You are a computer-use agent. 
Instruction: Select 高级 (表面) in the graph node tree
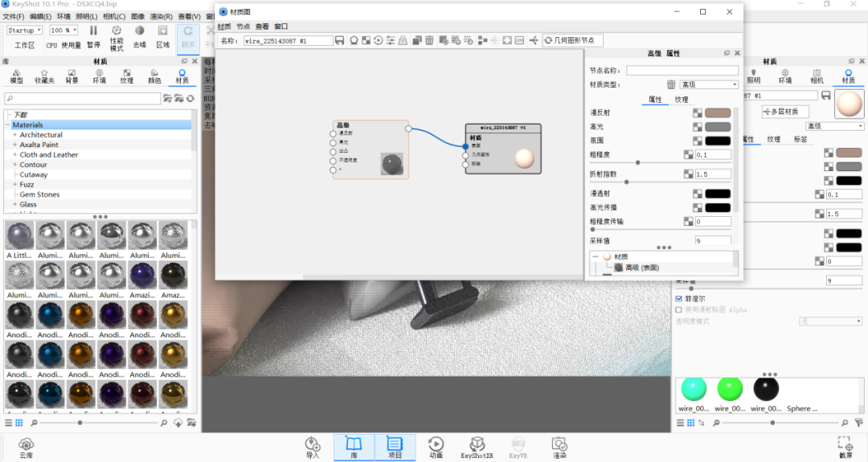coord(641,268)
